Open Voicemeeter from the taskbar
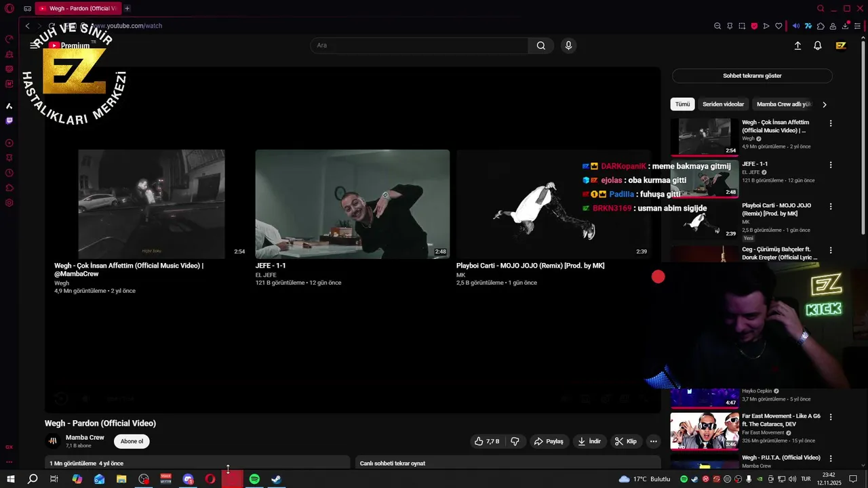 point(165,479)
